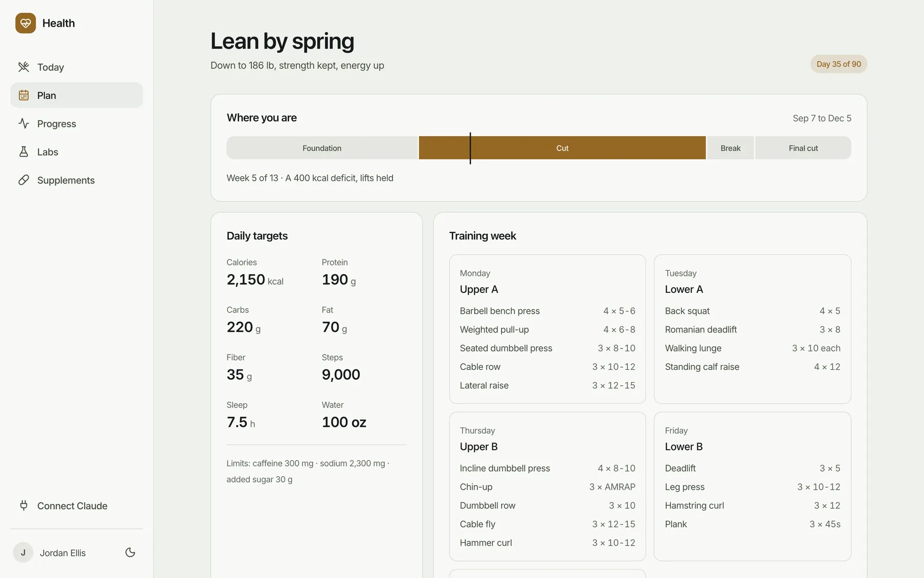
Task: Click the Today fork-and-knife icon
Action: [x=24, y=67]
